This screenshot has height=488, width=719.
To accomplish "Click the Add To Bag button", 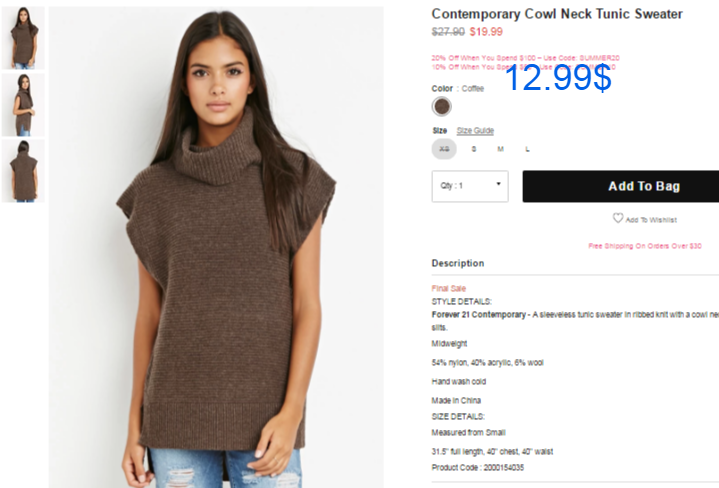I will [x=621, y=186].
